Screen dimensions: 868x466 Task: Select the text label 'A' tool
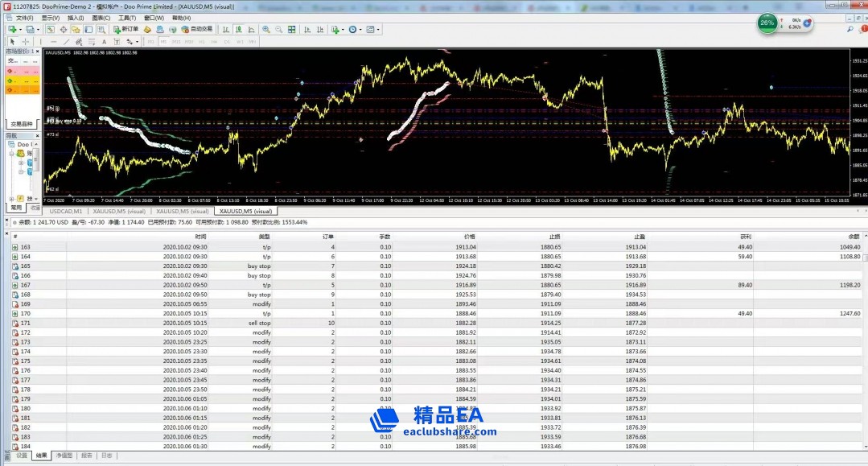click(104, 41)
